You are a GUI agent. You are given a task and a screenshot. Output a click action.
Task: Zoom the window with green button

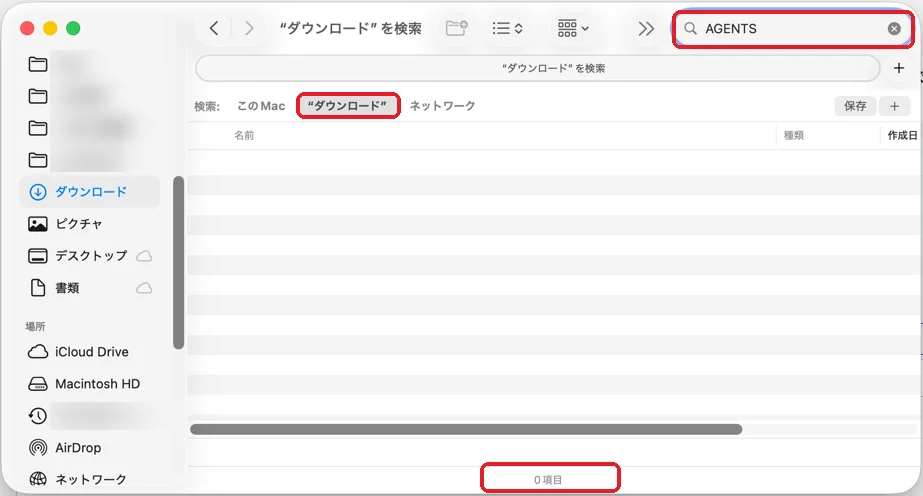pyautogui.click(x=73, y=28)
